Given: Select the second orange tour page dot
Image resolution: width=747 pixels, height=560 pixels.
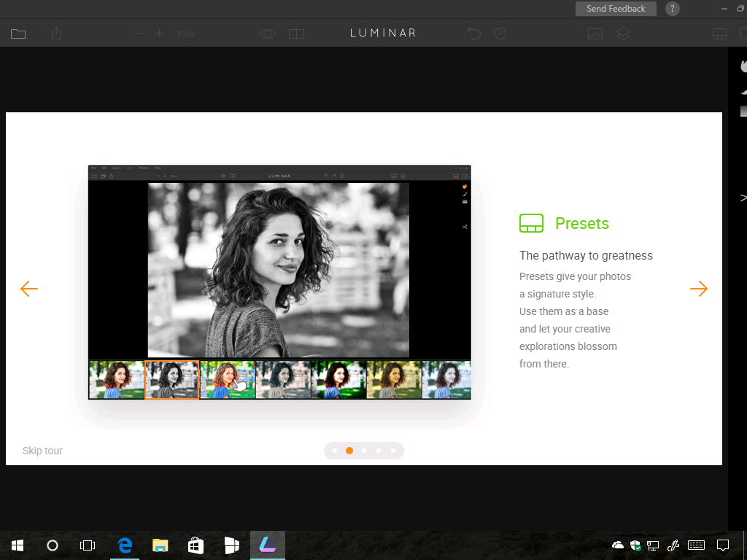Looking at the screenshot, I should (x=349, y=451).
